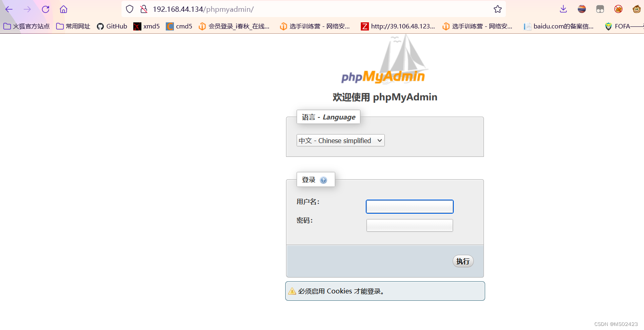The image size is (644, 330).
Task: Open the FOFA bookmark
Action: pyautogui.click(x=624, y=26)
